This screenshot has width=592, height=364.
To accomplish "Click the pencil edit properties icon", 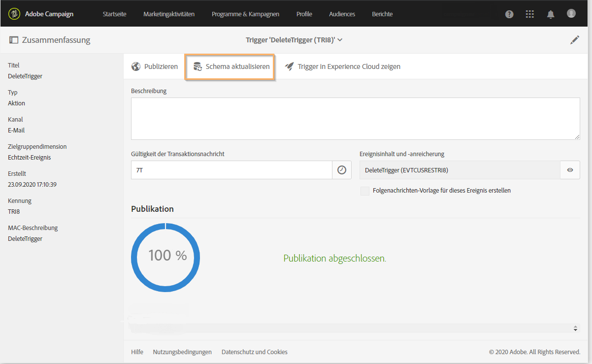I will pyautogui.click(x=575, y=40).
